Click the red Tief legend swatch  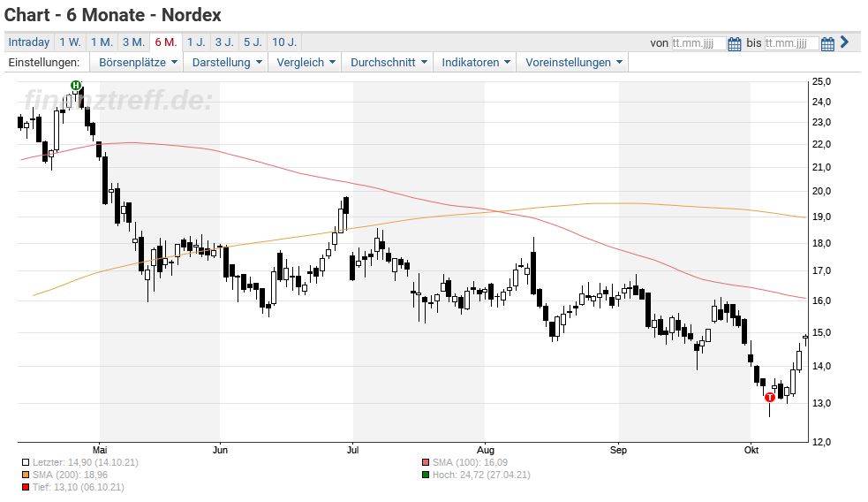26,488
